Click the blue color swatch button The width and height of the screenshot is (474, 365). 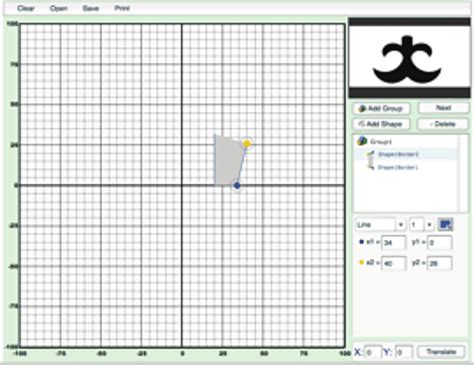pos(445,225)
